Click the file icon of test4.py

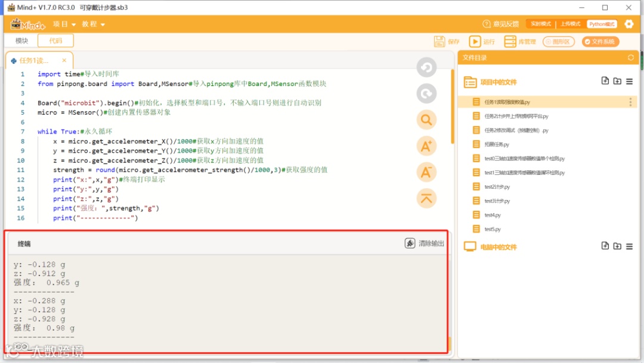(x=476, y=214)
